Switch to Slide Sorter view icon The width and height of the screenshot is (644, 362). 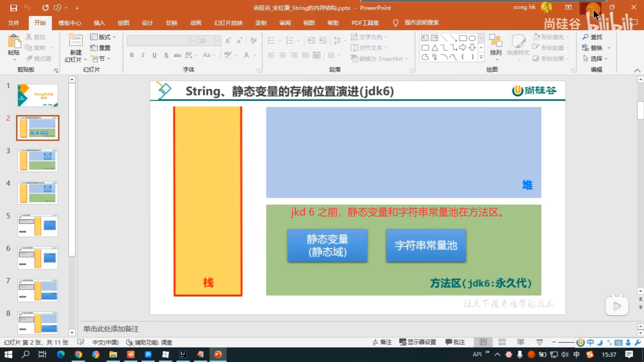coord(502,342)
